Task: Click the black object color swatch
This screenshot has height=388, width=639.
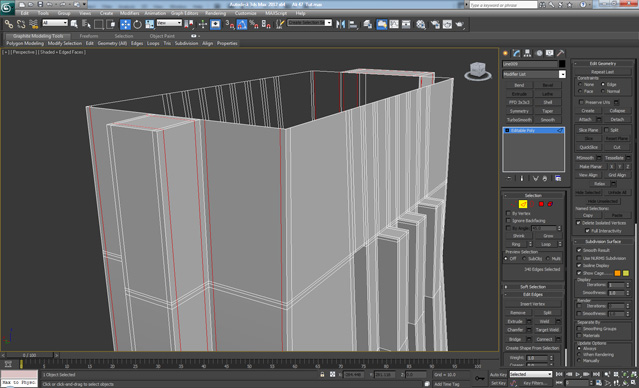Action: pos(562,64)
